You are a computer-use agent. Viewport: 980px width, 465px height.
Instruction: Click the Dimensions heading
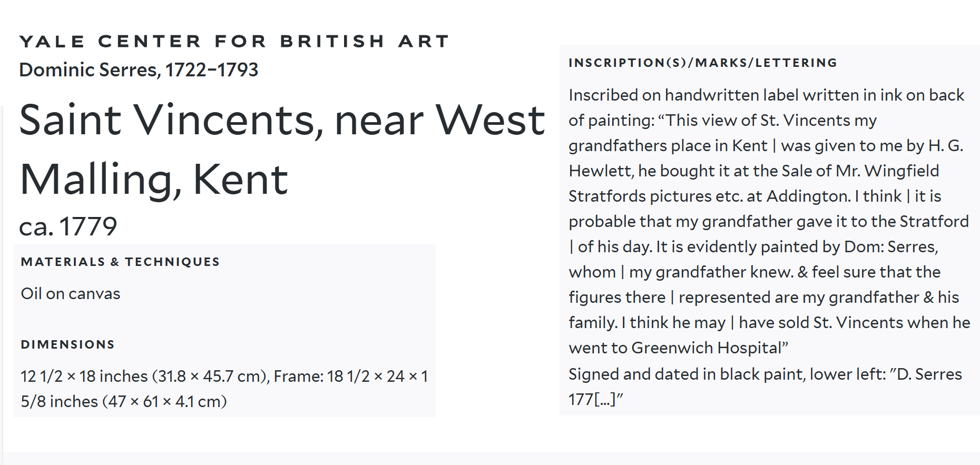pos(67,344)
